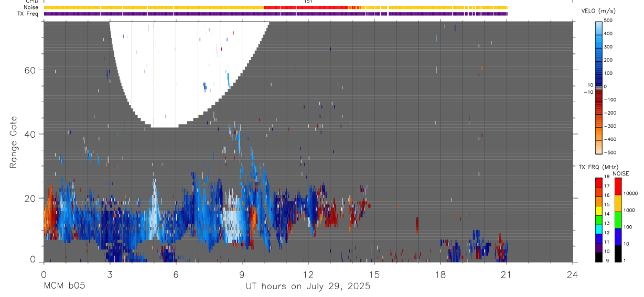Click the 'UT hours on July 29, 2025' title
The width and height of the screenshot is (644, 297).
308,286
